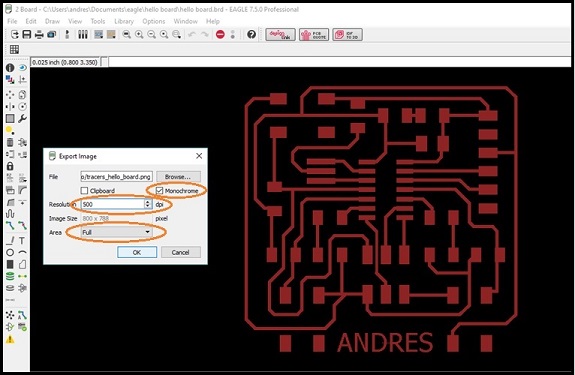Select the Delete trash can tool
This screenshot has height=375, width=575.
click(x=10, y=142)
